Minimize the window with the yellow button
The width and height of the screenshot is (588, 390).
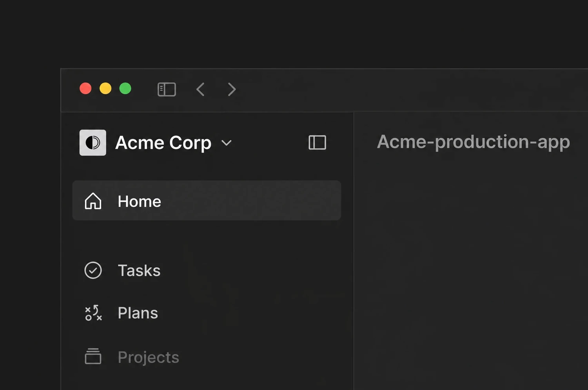point(105,88)
